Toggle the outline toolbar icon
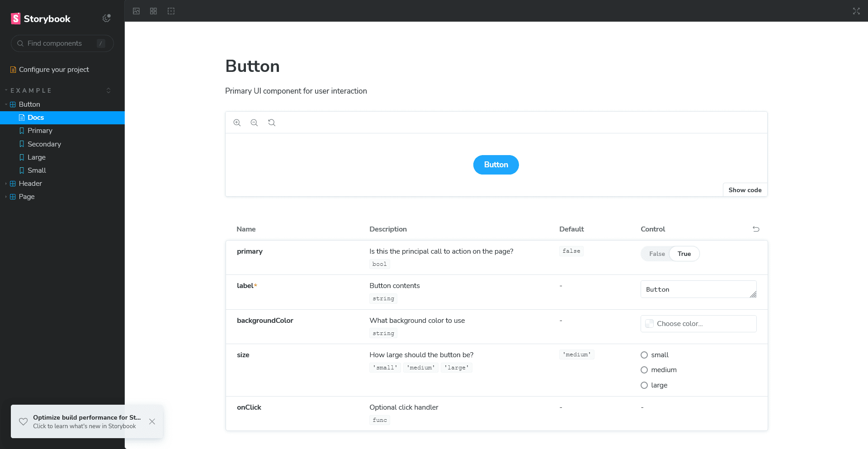 171,11
